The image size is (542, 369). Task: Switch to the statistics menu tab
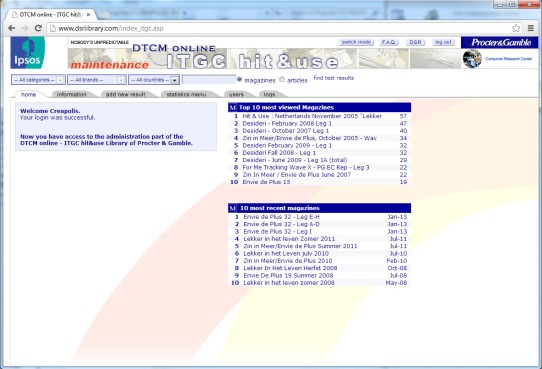point(186,94)
